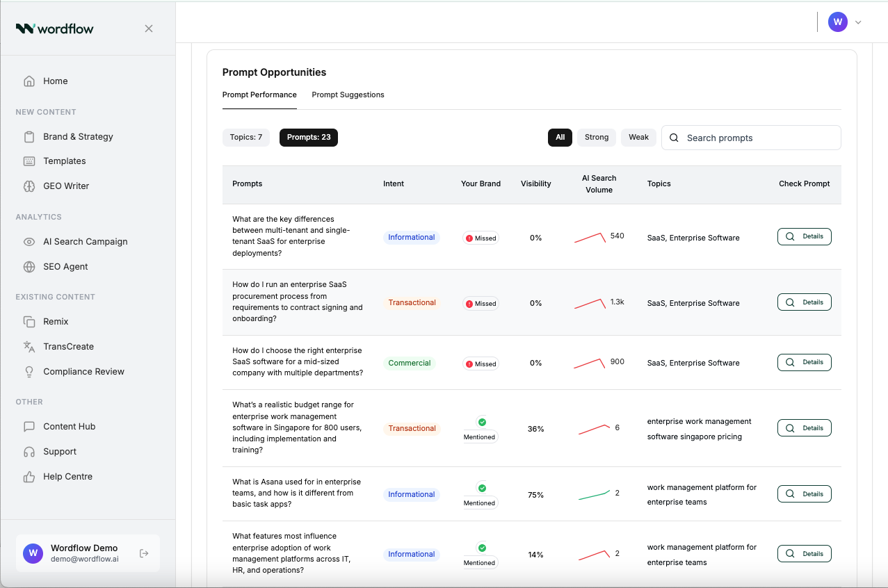Click the Home icon in sidebar
888x588 pixels.
tap(29, 81)
